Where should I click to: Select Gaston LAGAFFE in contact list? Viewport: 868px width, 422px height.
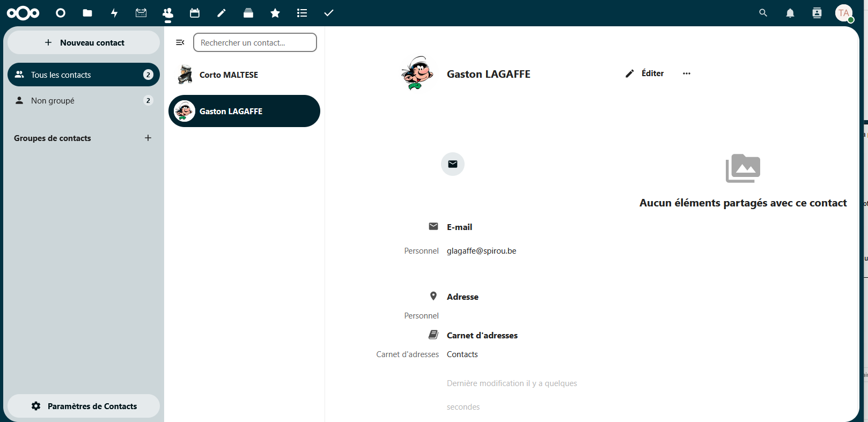[244, 111]
